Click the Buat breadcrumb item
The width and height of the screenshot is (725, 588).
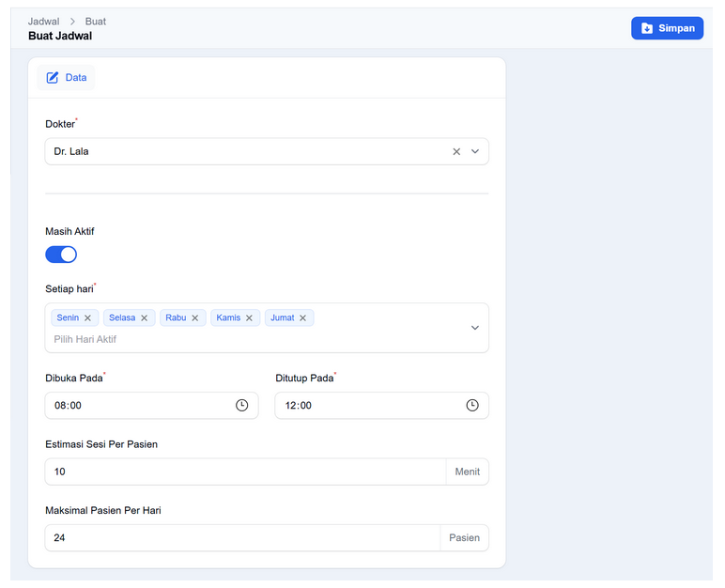(95, 22)
